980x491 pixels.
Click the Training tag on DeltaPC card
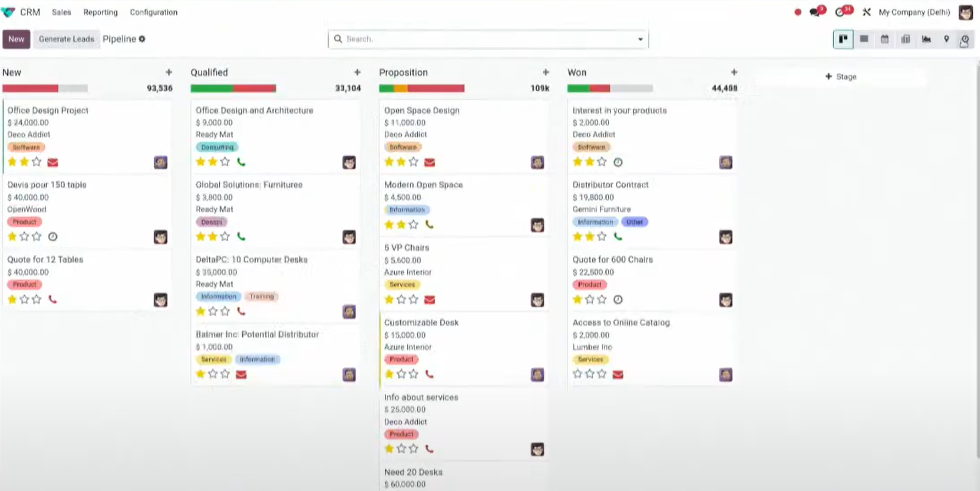262,296
